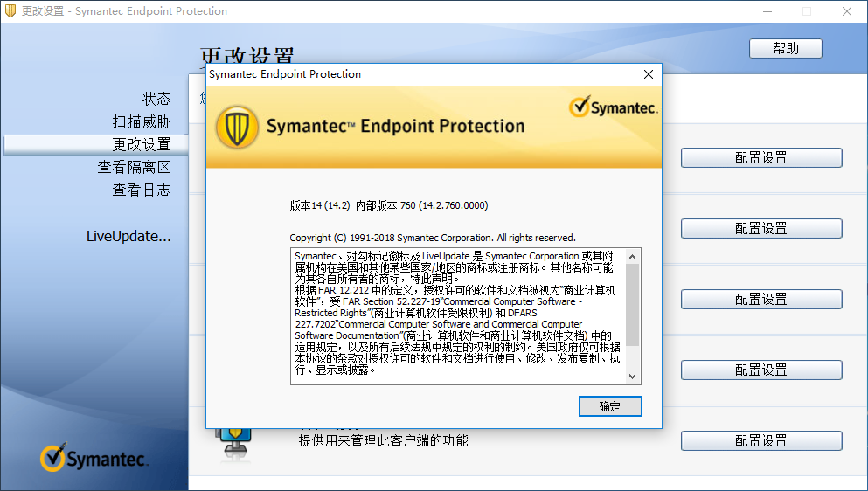The height and width of the screenshot is (491, 868).
Task: Click inside the license text box
Action: click(x=458, y=316)
